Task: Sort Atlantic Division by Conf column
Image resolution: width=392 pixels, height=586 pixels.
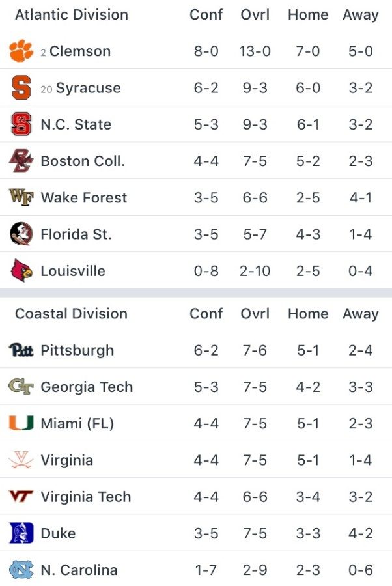Action: [206, 14]
